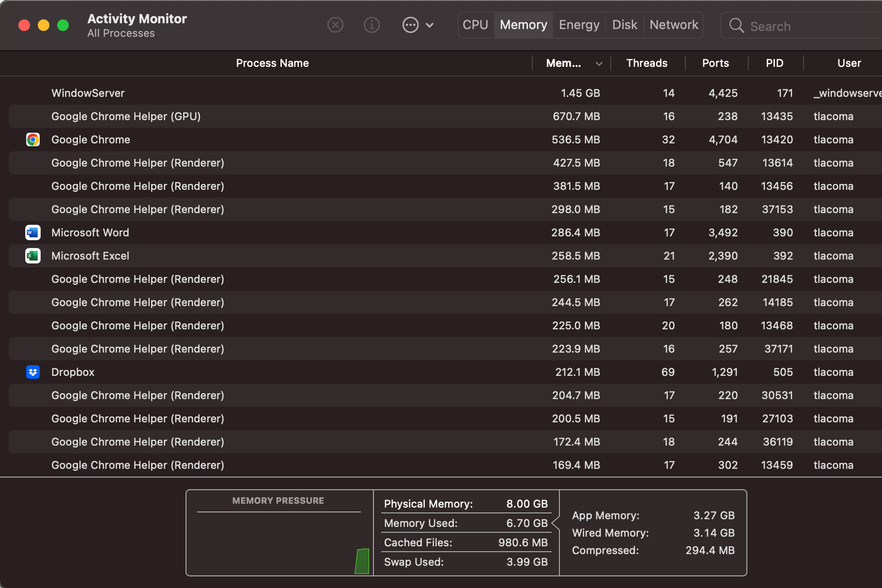Click the Compressed 294.4 MB entry

(653, 550)
